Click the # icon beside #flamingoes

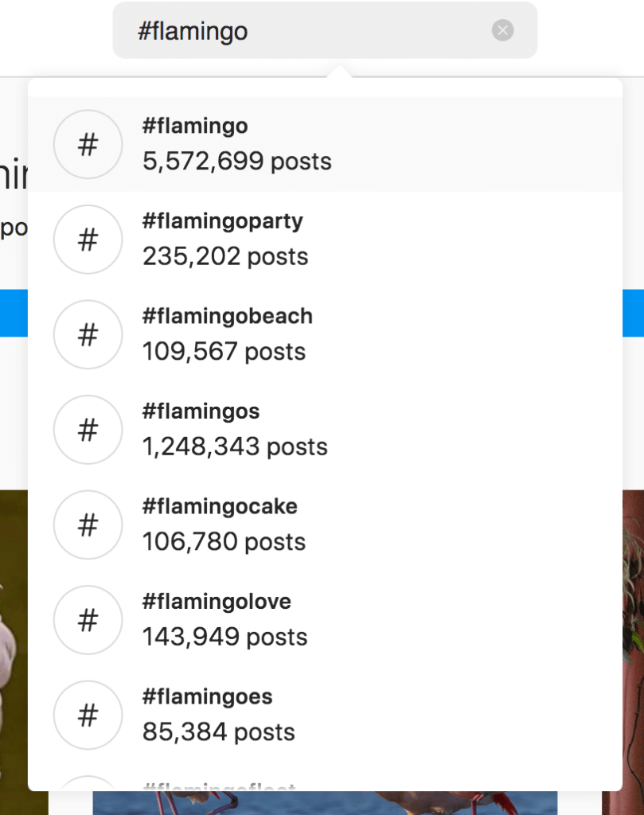click(x=88, y=715)
